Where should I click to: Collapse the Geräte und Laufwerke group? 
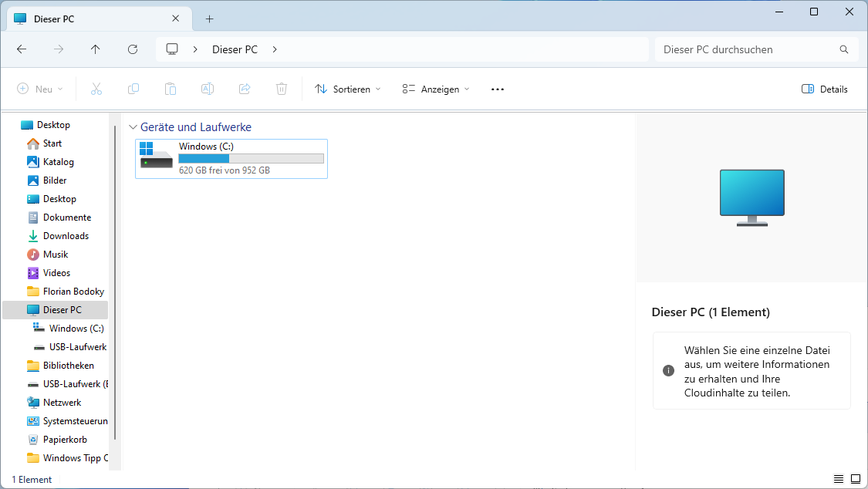point(133,127)
